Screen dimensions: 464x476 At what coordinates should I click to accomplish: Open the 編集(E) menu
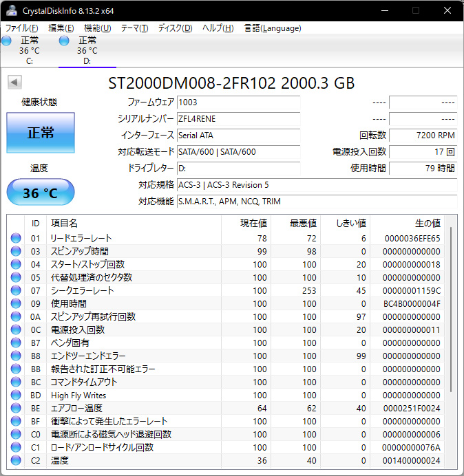click(61, 28)
